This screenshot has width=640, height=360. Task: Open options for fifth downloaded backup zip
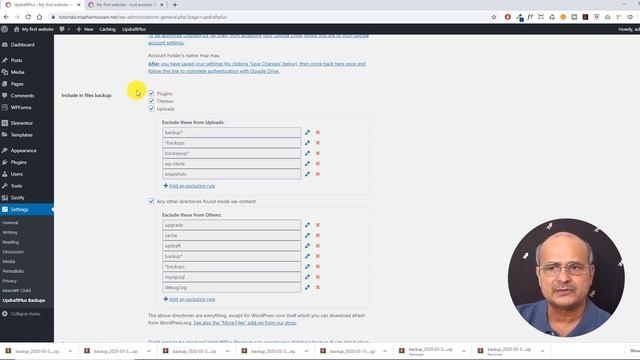(385, 351)
